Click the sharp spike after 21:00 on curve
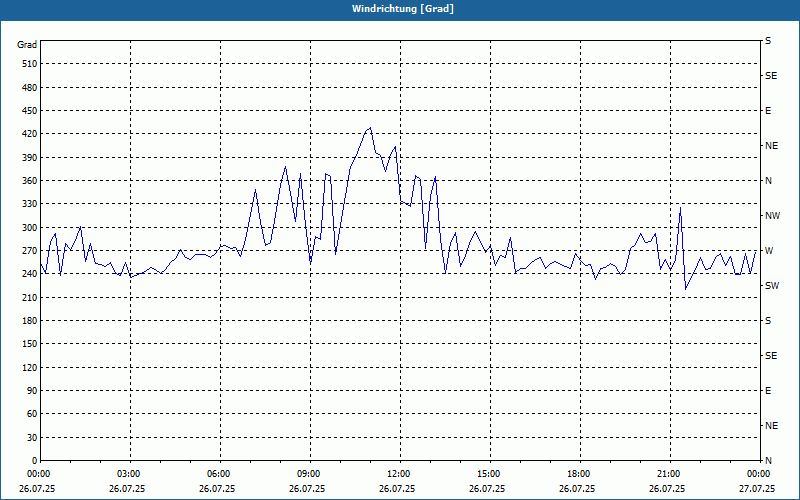Screen dimensions: 800x500 click(x=680, y=208)
